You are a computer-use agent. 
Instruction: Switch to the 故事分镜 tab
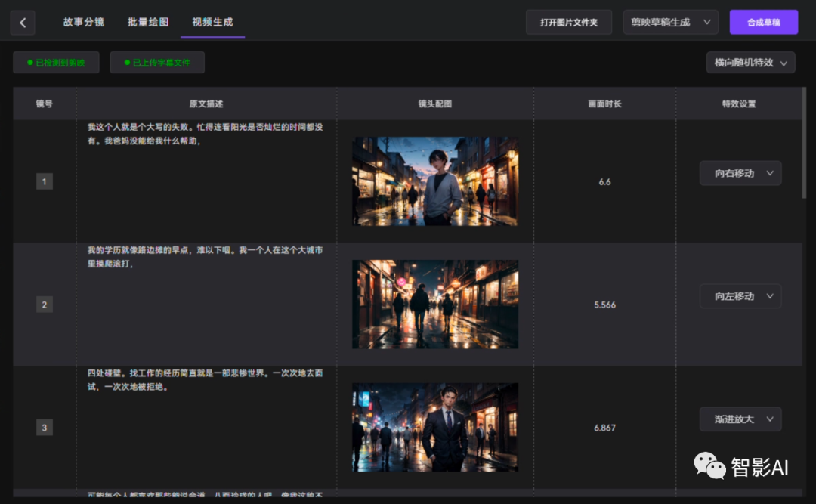click(x=83, y=22)
